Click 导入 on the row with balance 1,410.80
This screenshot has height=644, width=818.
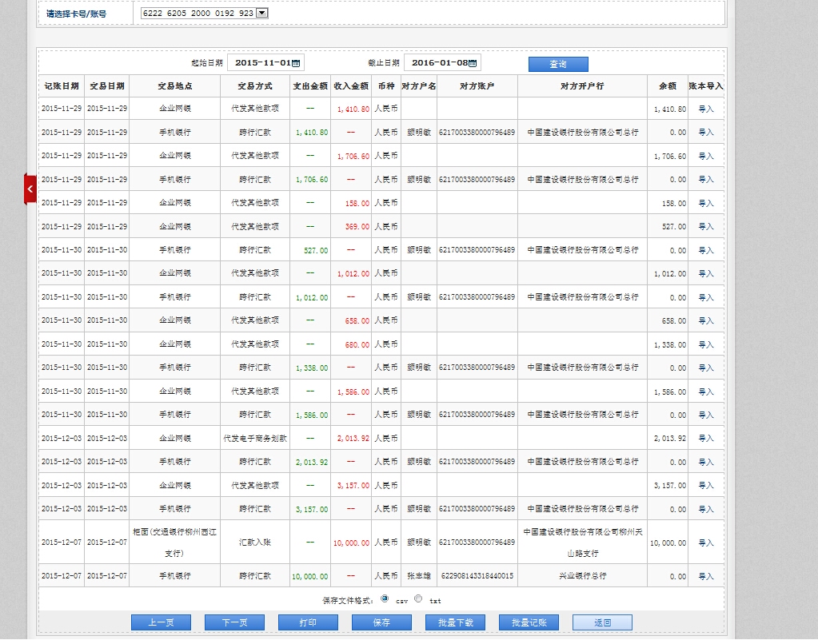coord(706,109)
